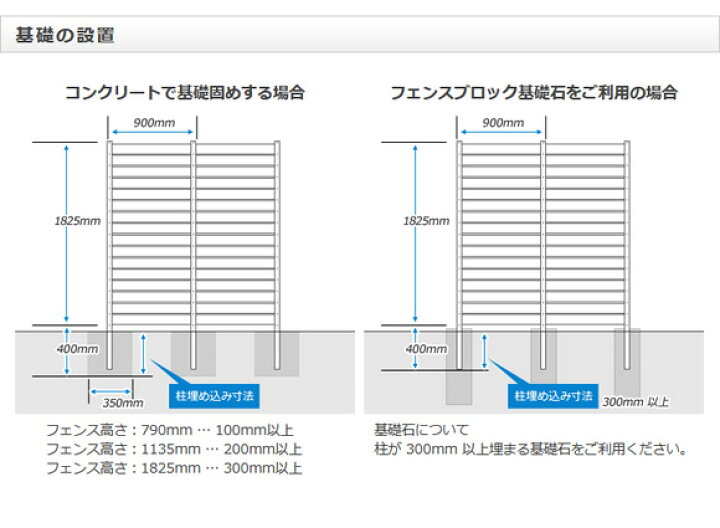
Task: Click the 400mm label in fence block diagram
Action: (x=426, y=349)
